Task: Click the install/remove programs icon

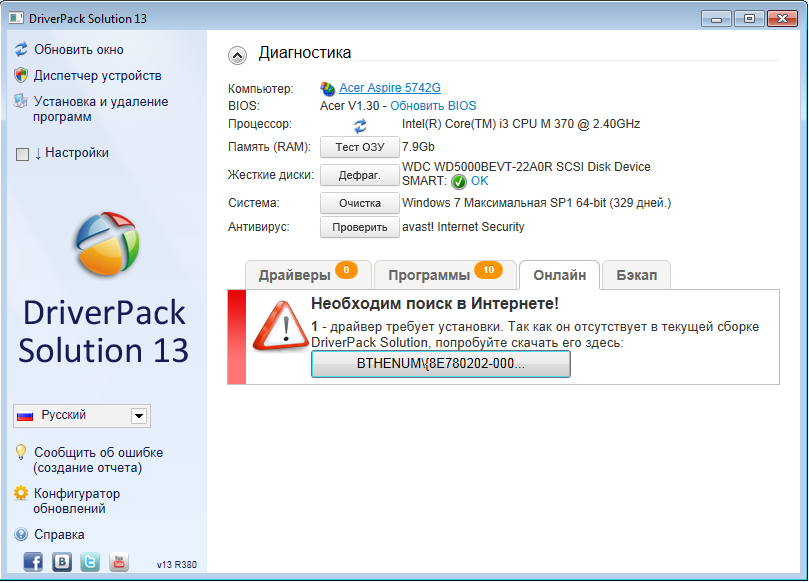Action: pos(21,101)
